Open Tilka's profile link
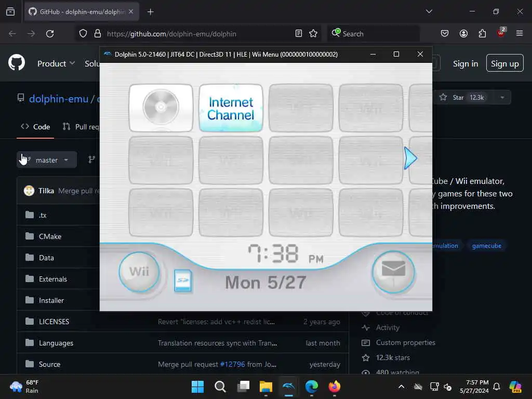Image resolution: width=532 pixels, height=399 pixels. click(x=46, y=191)
